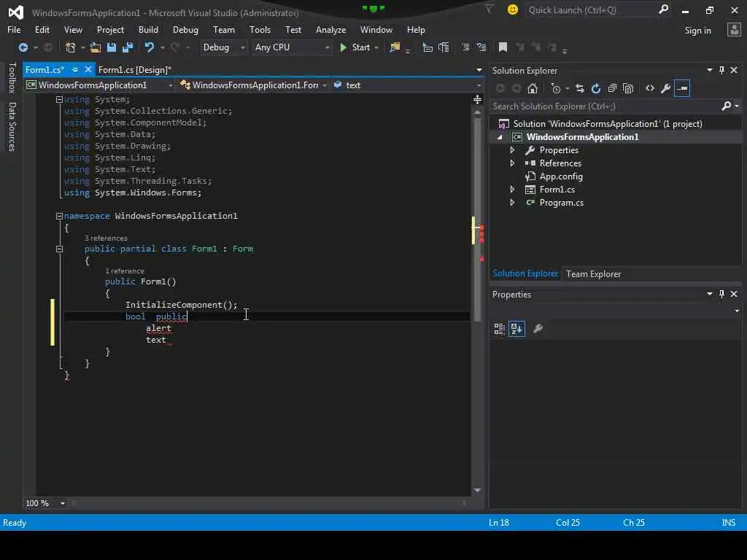
Task: Click the Uncomment Lines toolbar icon
Action: click(x=481, y=47)
